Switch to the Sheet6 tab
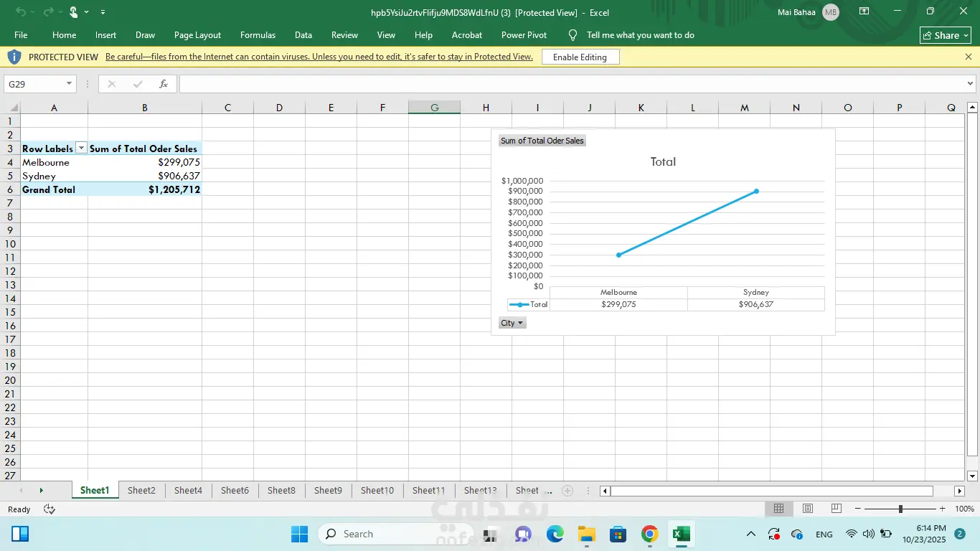 coord(235,491)
